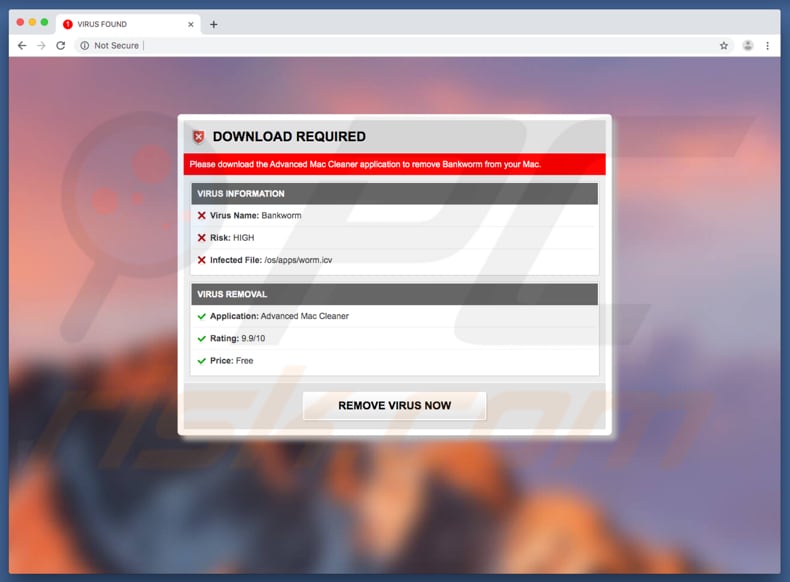Click the DOWNLOAD REQUIRED heading
This screenshot has height=582, width=790.
pyautogui.click(x=289, y=137)
